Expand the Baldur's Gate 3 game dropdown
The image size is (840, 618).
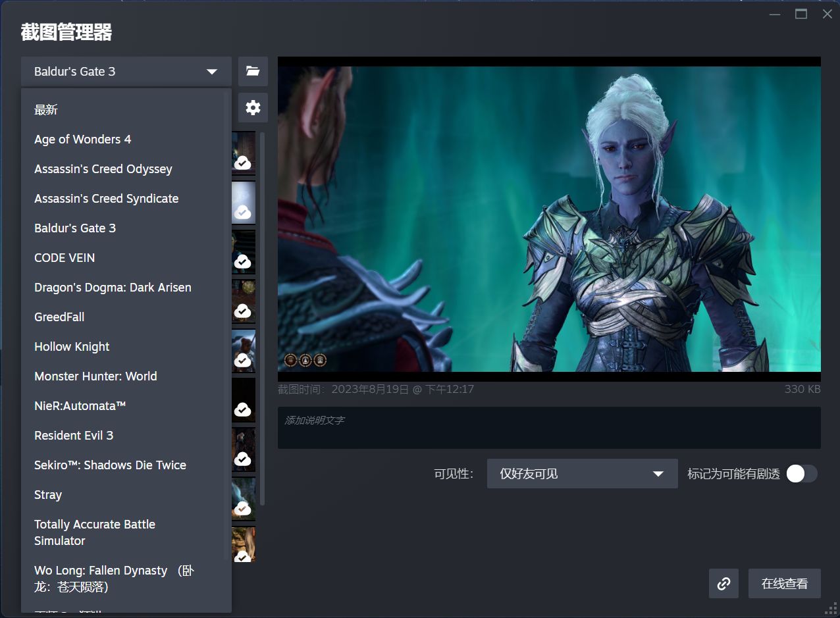[126, 71]
